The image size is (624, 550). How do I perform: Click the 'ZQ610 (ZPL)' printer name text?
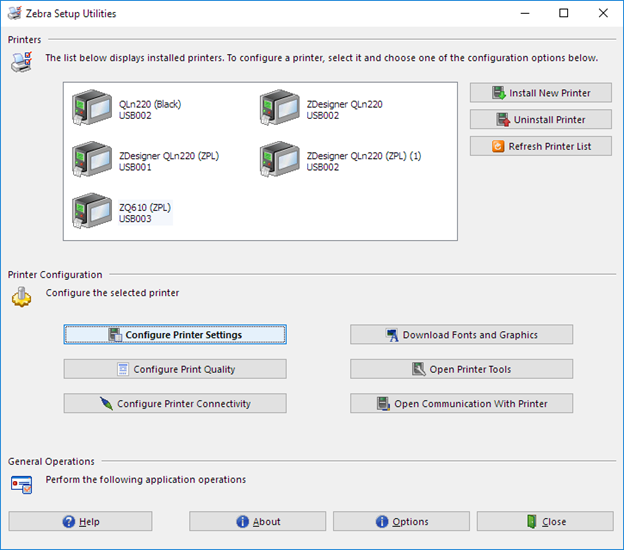[145, 207]
